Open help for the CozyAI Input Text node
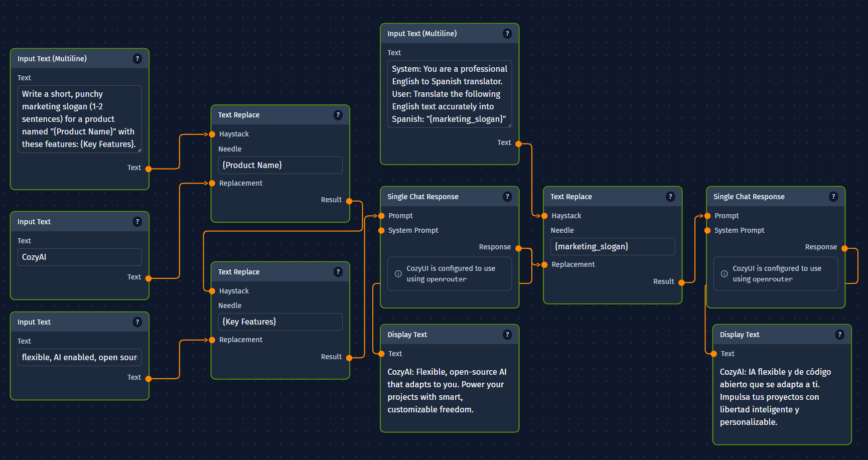 [137, 222]
